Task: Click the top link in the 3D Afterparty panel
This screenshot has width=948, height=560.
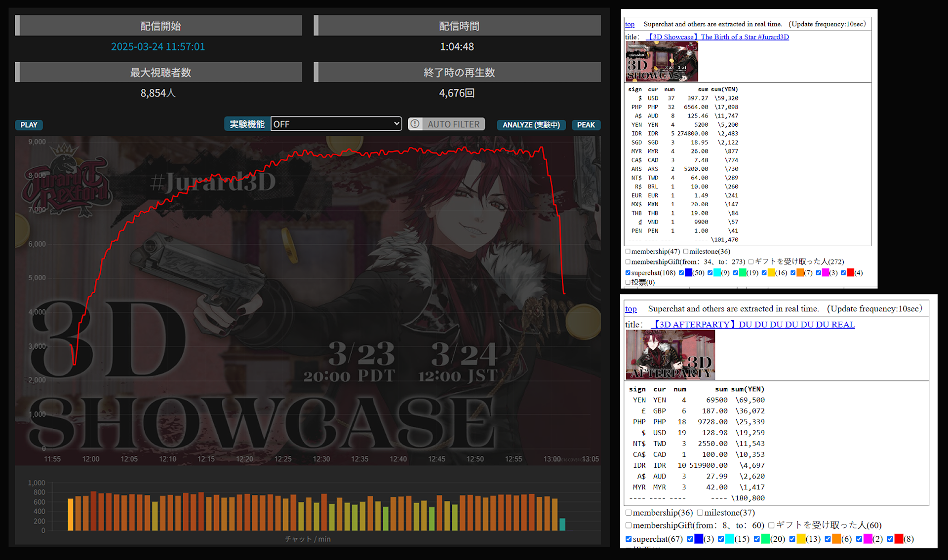Action: coord(631,309)
